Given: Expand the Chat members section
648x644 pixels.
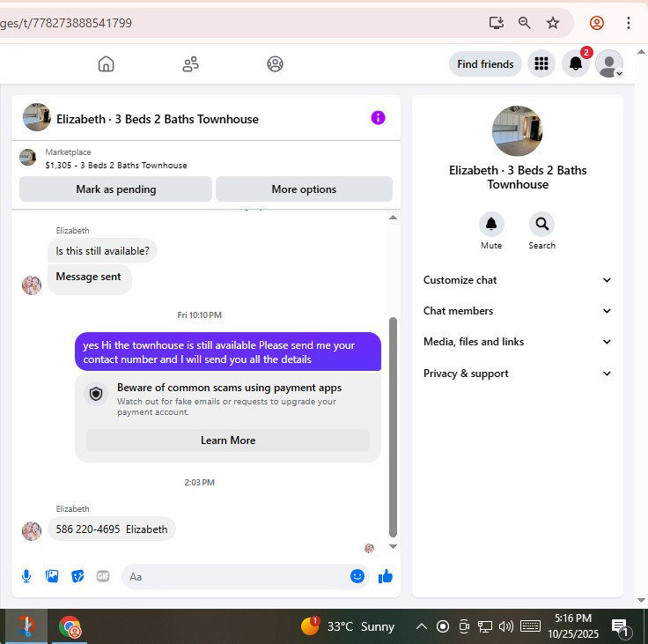Looking at the screenshot, I should click(x=517, y=311).
